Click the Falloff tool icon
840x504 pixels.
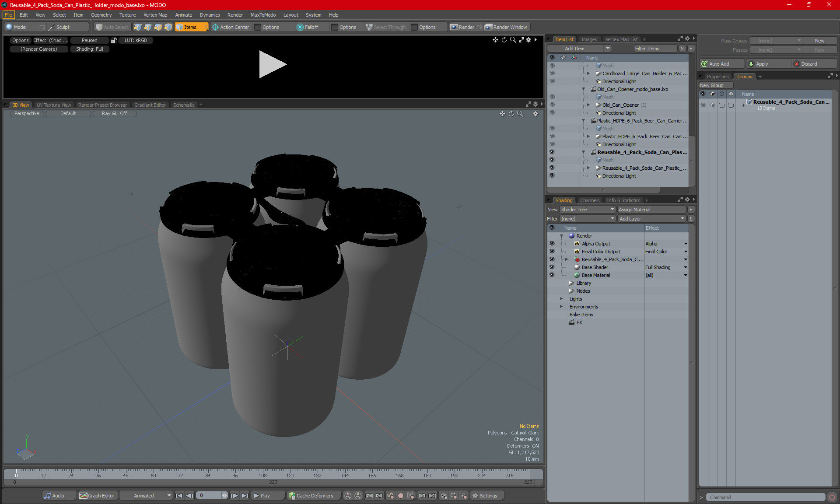(x=299, y=26)
